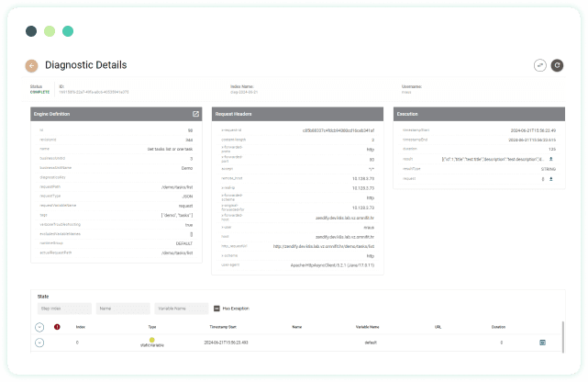Download the result value in Execution

[x=550, y=159]
